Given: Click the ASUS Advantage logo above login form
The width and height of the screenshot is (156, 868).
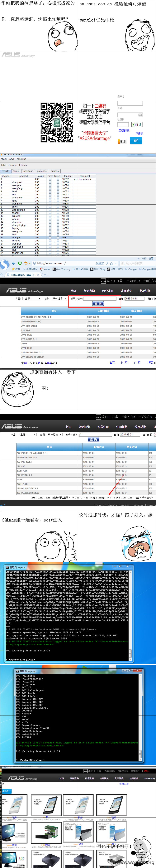Looking at the screenshot, I should pos(19,55).
